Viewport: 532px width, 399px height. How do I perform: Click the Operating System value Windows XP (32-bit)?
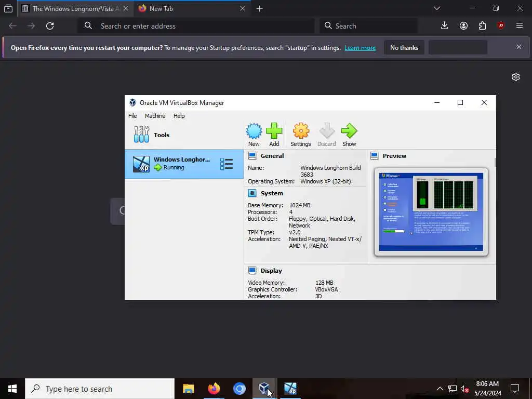pos(326,181)
